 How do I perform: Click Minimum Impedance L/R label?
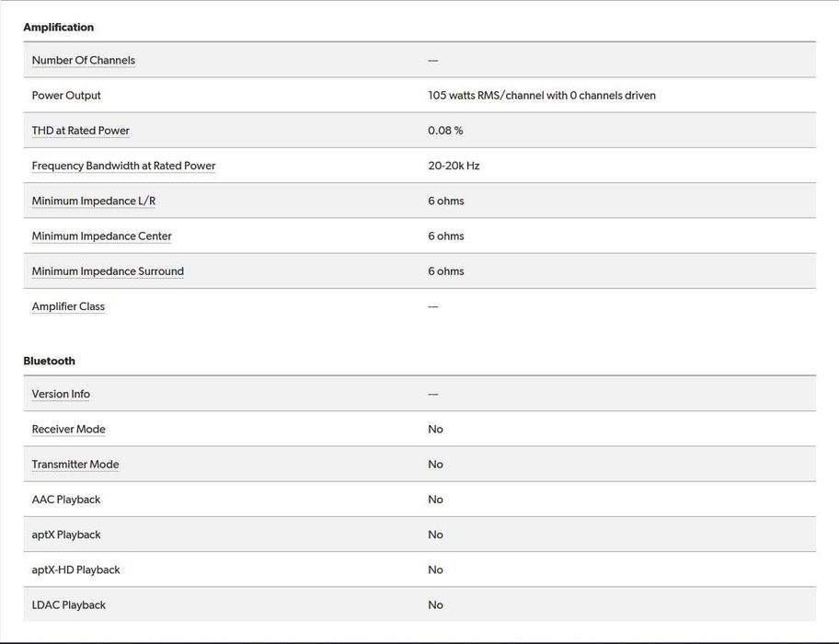pyautogui.click(x=93, y=201)
